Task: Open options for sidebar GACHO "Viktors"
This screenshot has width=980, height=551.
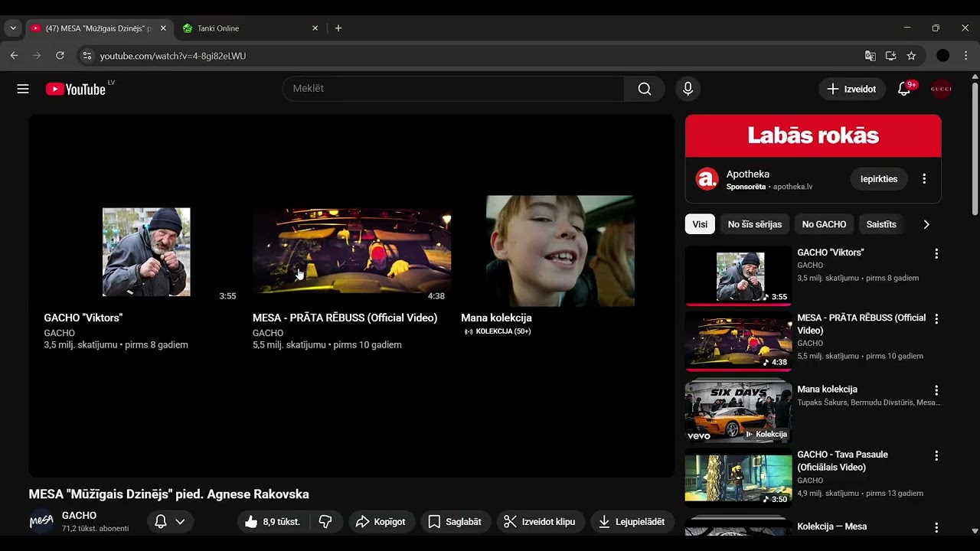Action: pos(936,253)
